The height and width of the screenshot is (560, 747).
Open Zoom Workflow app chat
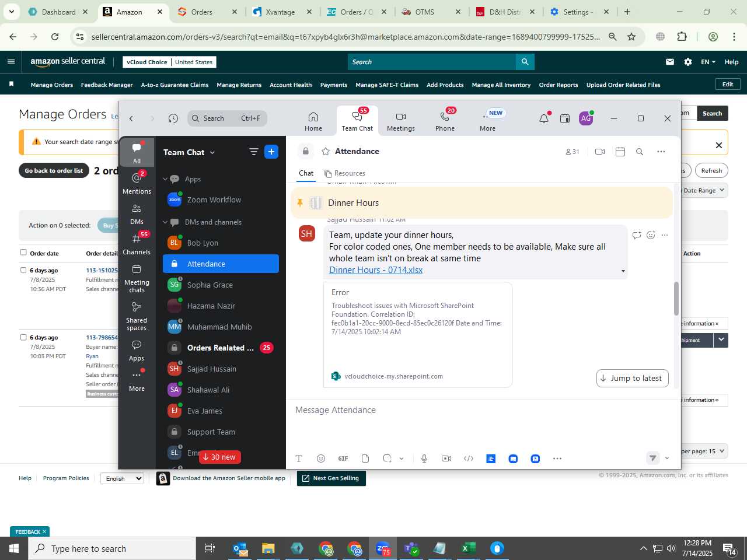[x=221, y=199]
